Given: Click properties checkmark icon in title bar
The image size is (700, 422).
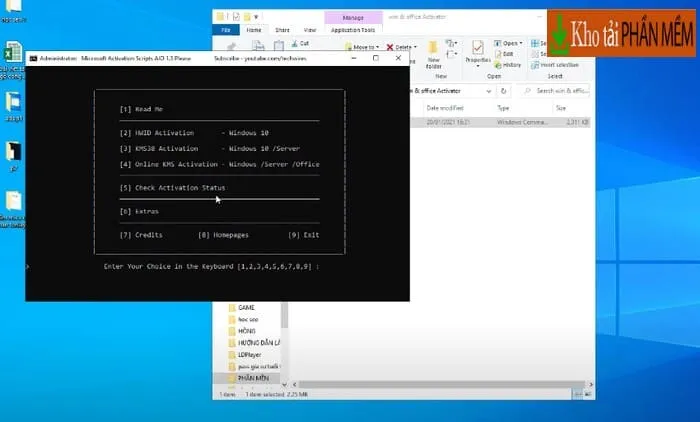Looking at the screenshot, I should tap(236, 17).
